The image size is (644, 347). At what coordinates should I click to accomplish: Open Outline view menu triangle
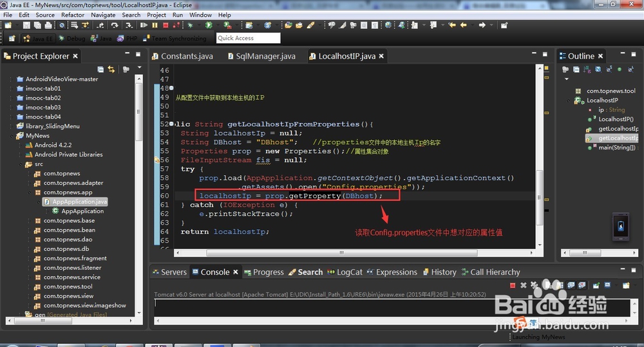click(x=567, y=79)
